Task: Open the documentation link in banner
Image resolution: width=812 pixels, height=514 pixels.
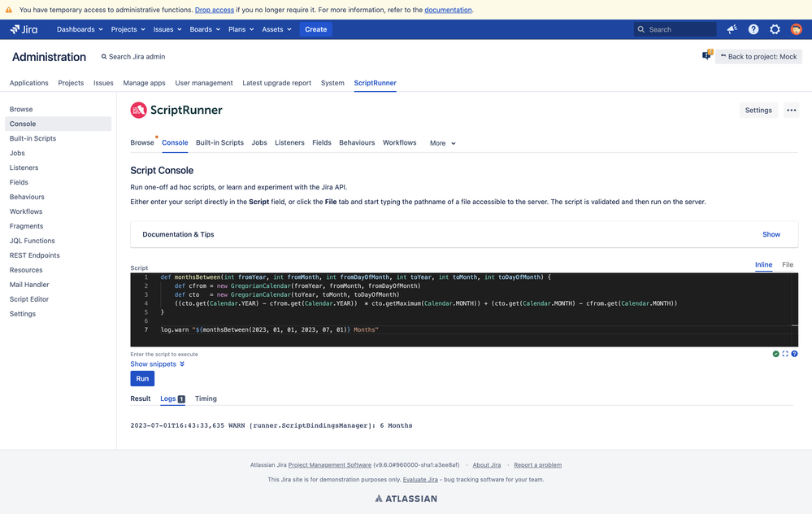Action: tap(448, 10)
